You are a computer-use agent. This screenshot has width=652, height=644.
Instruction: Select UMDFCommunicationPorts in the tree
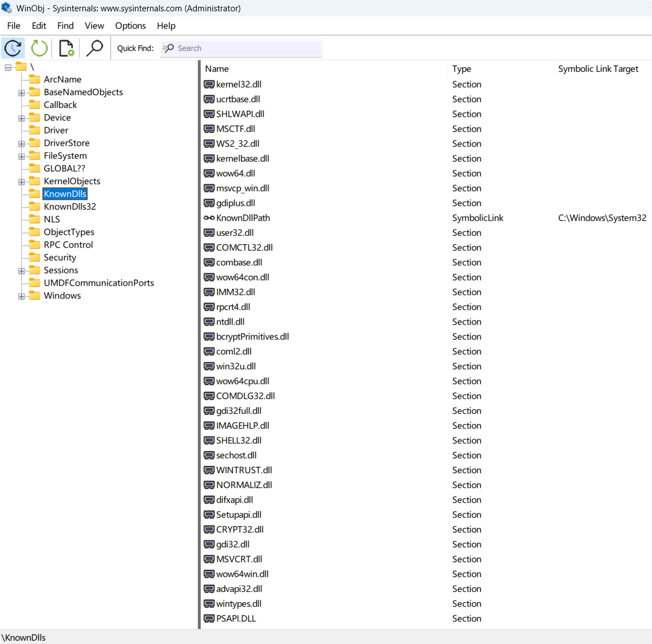coord(99,283)
